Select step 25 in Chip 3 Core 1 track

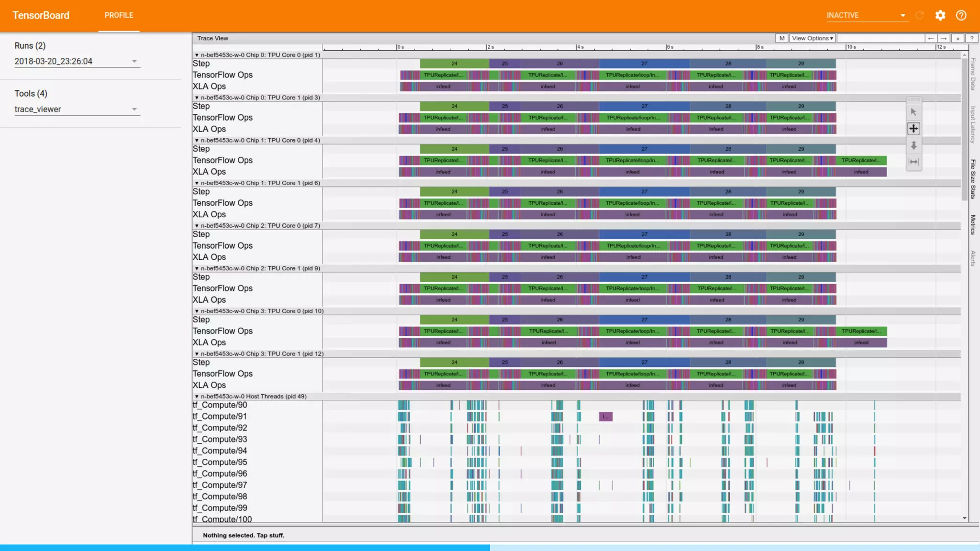click(x=505, y=363)
